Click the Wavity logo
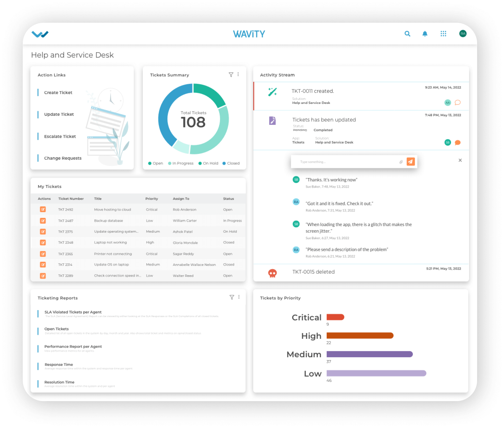The image size is (504, 428). pos(40,34)
